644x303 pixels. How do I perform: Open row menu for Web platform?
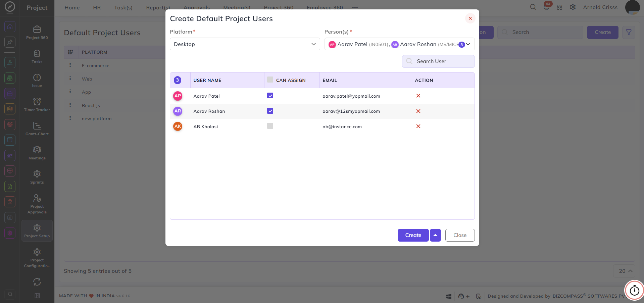click(x=70, y=78)
